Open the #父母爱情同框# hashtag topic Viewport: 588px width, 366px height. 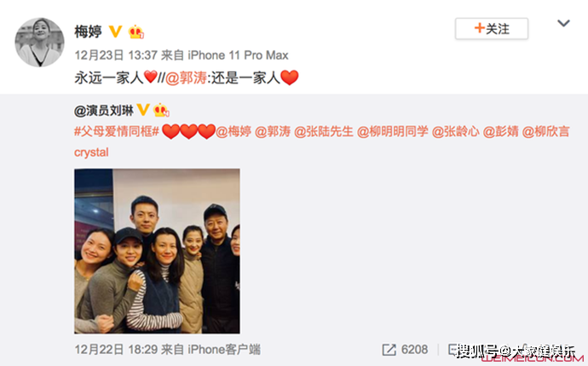coord(117,131)
